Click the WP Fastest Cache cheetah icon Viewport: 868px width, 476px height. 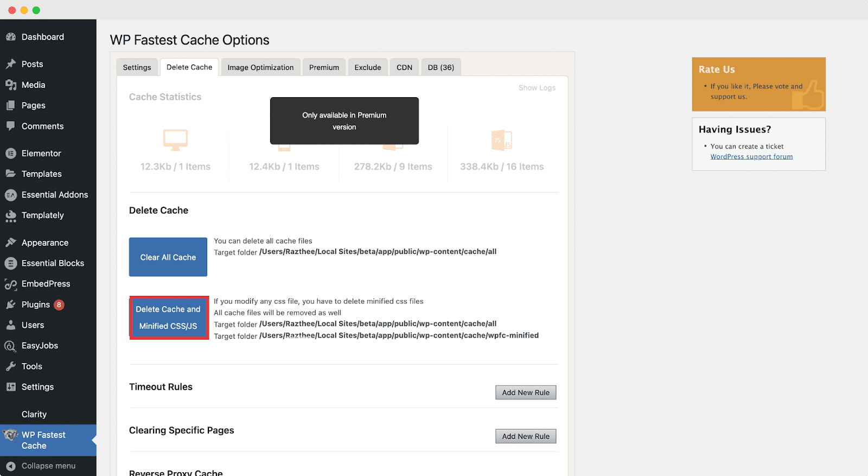click(11, 435)
